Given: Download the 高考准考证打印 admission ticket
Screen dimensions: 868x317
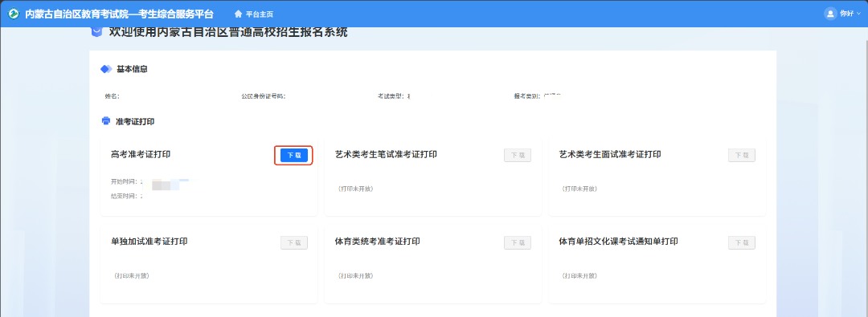Looking at the screenshot, I should [x=294, y=156].
